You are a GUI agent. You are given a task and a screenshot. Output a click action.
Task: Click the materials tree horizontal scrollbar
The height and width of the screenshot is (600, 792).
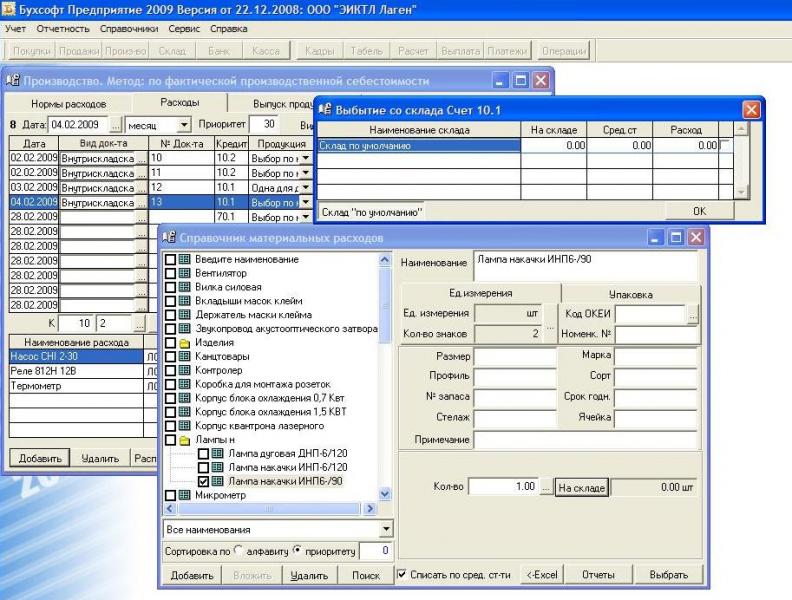click(x=269, y=509)
